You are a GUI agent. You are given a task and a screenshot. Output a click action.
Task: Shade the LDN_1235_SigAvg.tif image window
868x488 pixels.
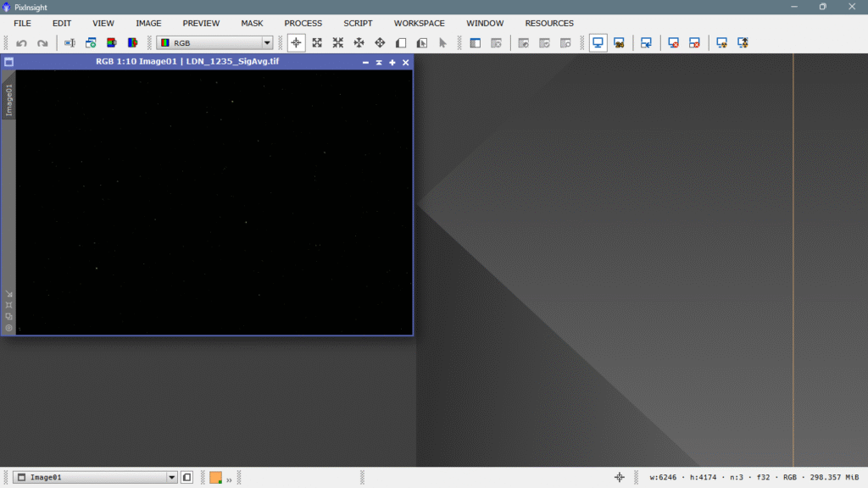point(379,63)
